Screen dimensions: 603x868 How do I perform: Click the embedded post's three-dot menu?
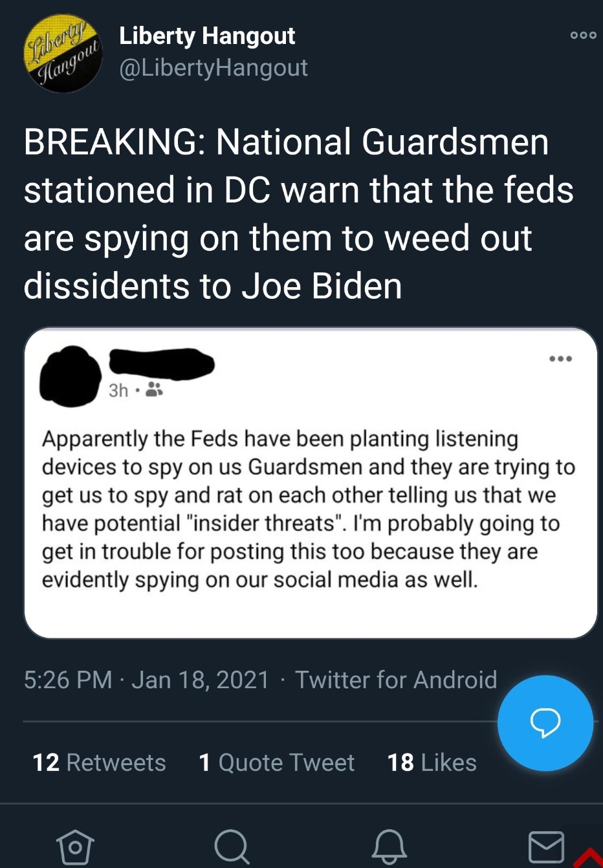560,358
